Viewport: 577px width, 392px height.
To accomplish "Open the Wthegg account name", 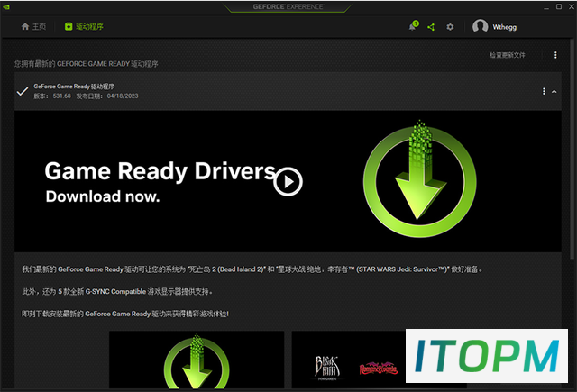I will (505, 27).
